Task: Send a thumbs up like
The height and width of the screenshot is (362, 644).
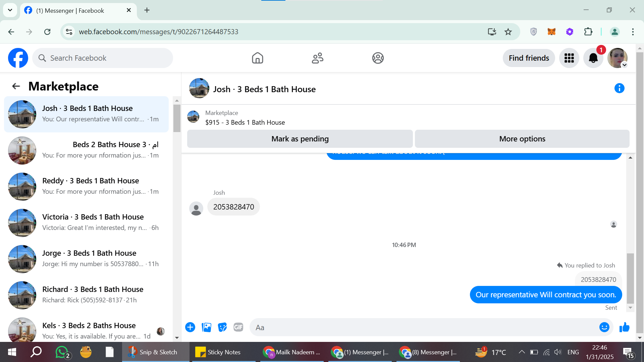Action: pyautogui.click(x=624, y=327)
